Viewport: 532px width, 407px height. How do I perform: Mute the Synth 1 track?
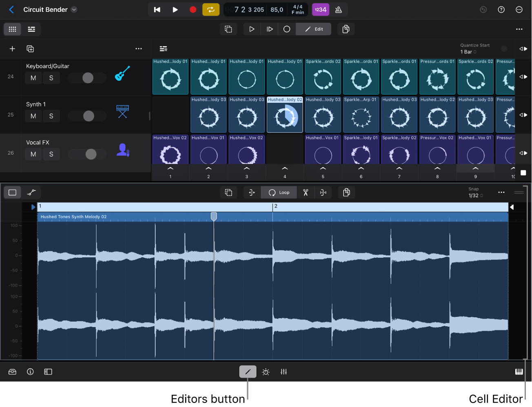click(x=33, y=116)
